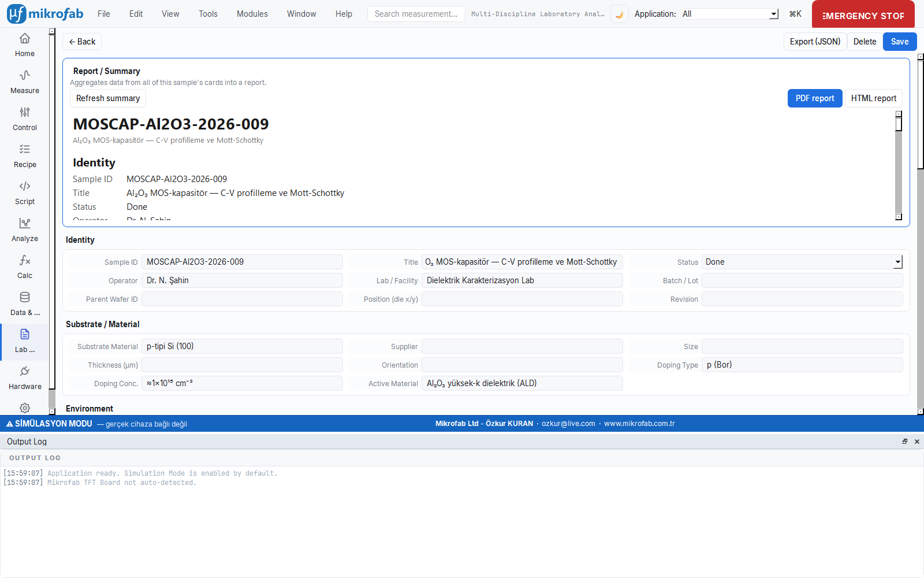
Task: Click the SİMÜLASYON MODU status indicator
Action: [x=49, y=424]
